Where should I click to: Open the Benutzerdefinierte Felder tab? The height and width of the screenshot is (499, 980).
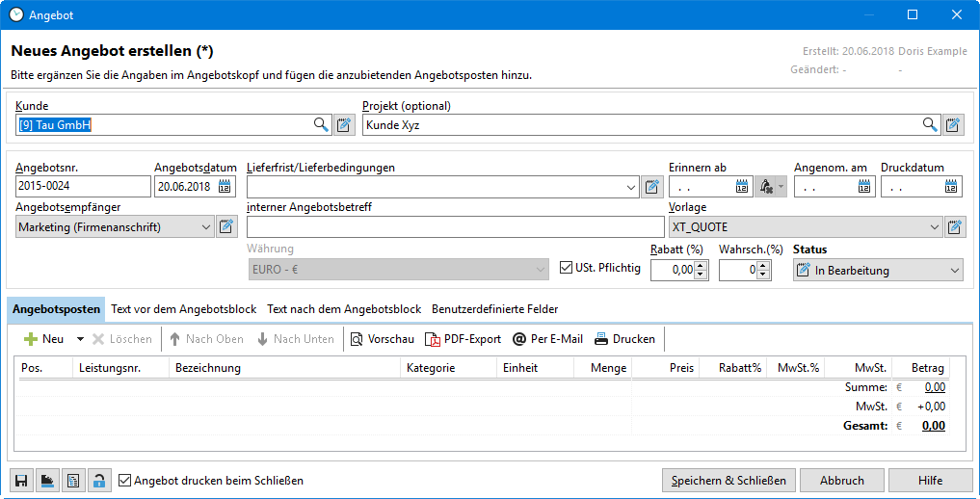pos(494,309)
